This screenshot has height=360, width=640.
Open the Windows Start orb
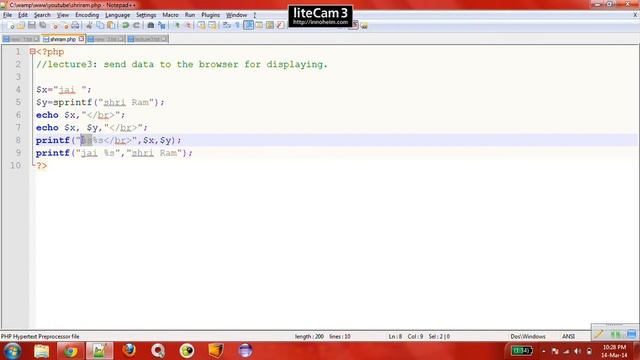(x=12, y=351)
